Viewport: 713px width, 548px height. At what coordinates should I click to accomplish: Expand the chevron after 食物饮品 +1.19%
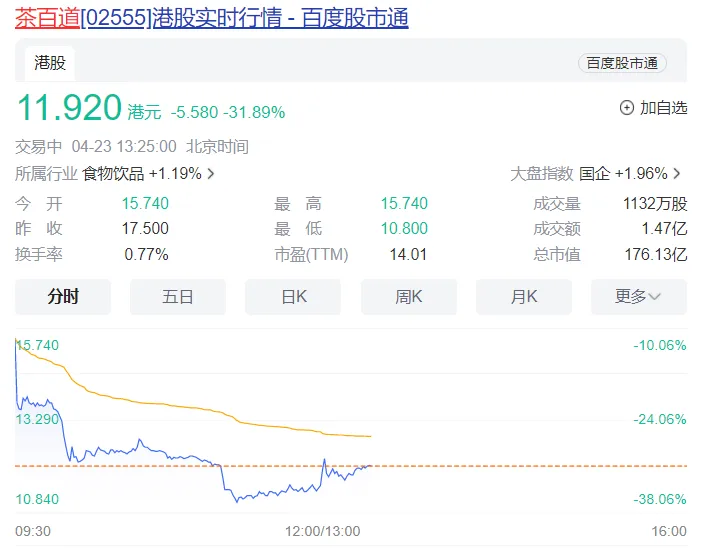click(211, 174)
